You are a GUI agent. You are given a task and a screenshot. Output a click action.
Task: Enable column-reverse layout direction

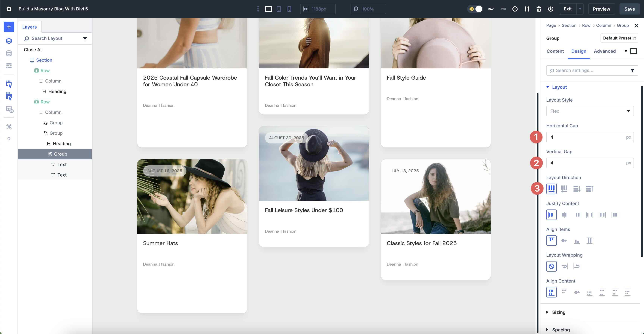[x=589, y=189]
